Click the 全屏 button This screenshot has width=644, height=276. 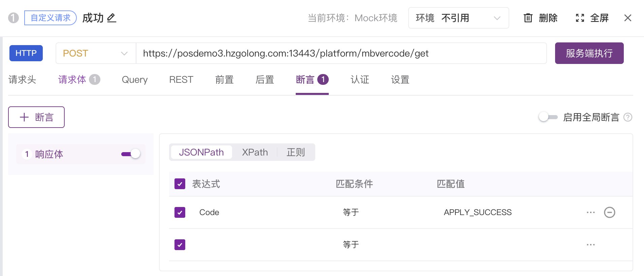592,18
